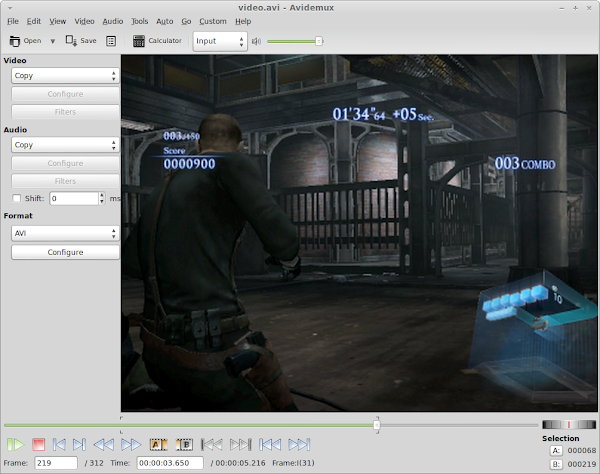Open the Audio menu
This screenshot has width=600, height=474.
[x=112, y=21]
